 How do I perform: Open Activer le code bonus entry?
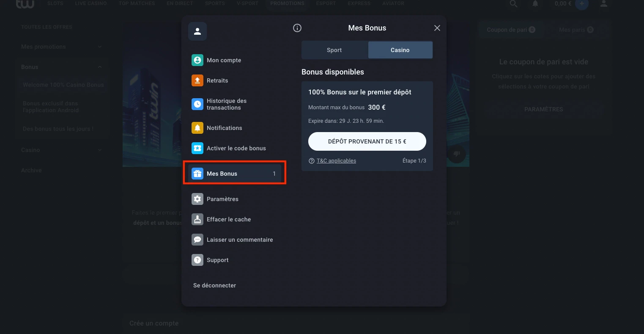[x=235, y=148]
